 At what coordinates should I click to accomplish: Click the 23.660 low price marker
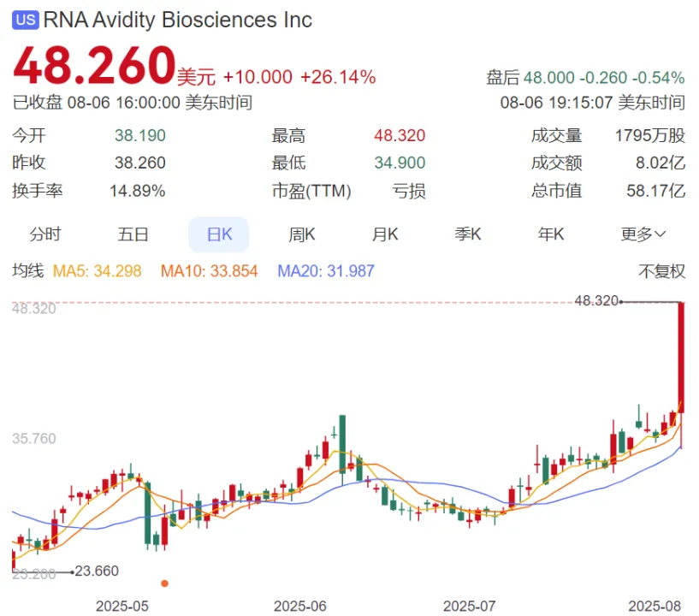click(x=97, y=571)
